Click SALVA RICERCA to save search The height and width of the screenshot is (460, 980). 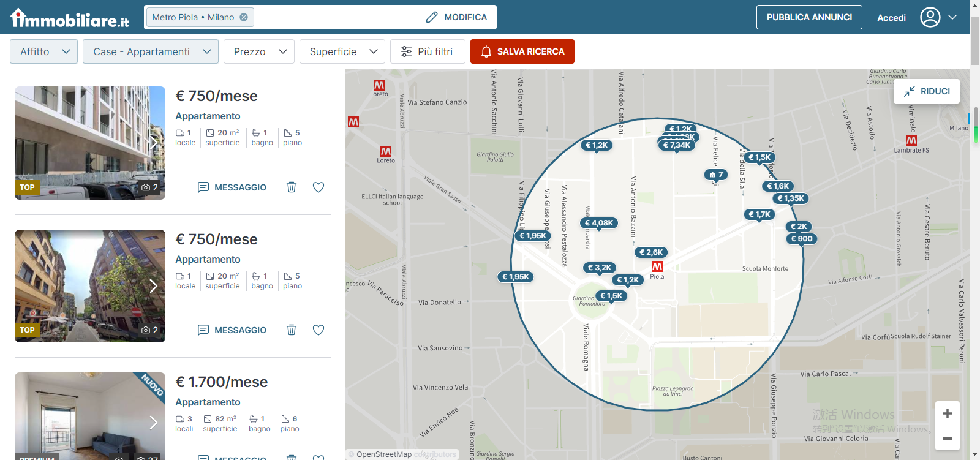click(522, 51)
